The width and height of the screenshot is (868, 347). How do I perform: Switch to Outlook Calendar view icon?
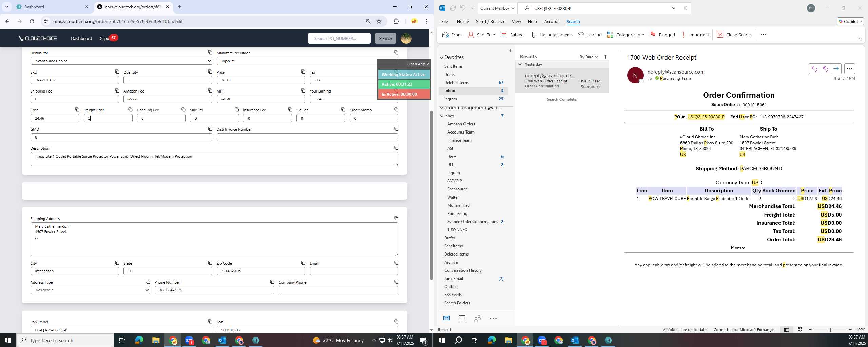click(x=462, y=318)
